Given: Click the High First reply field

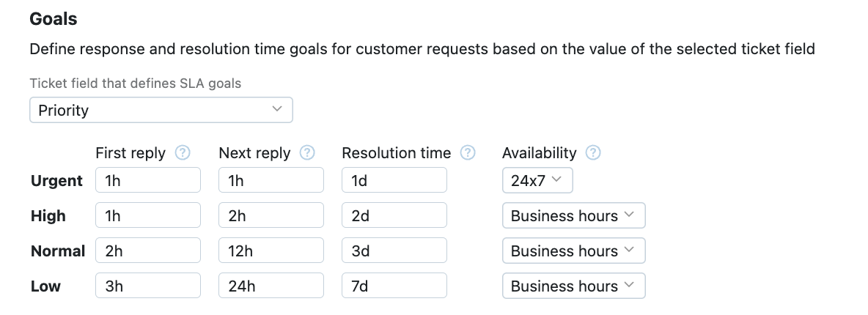Looking at the screenshot, I should click(148, 216).
